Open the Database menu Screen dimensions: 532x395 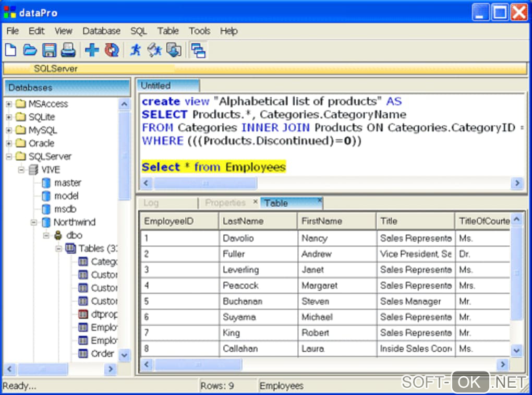point(101,31)
